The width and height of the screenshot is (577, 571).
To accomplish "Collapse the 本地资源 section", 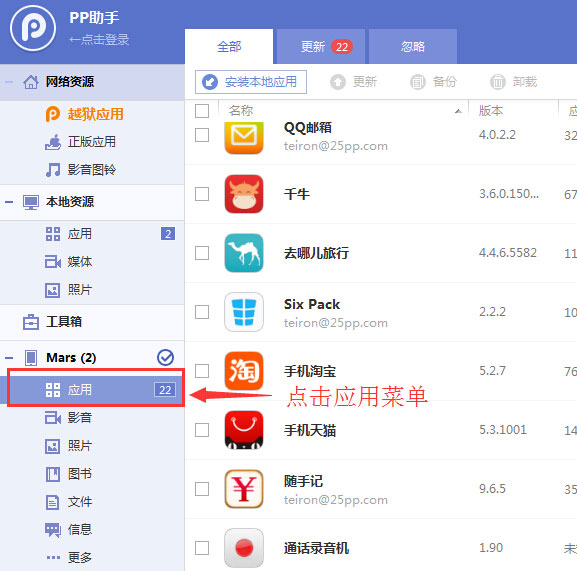I will click(9, 202).
